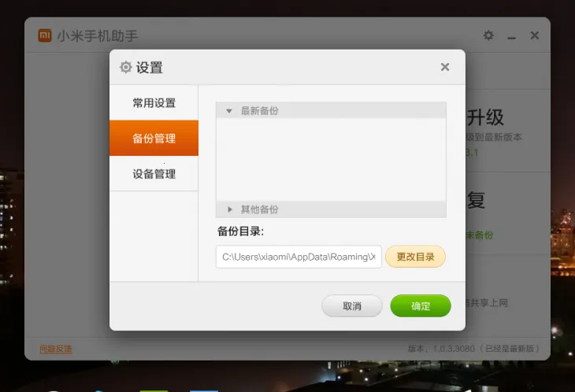
Task: Close the 设置 dialog with X
Action: point(445,67)
